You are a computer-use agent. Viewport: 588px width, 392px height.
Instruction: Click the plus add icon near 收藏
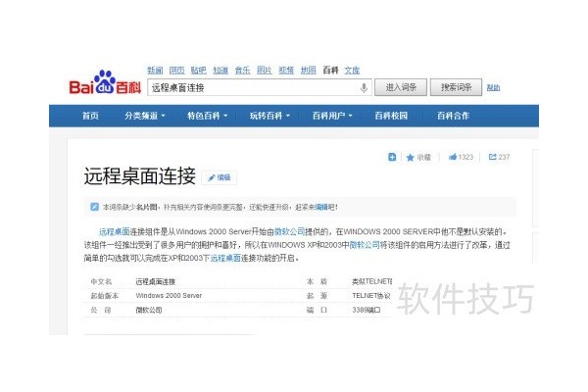tap(392, 157)
